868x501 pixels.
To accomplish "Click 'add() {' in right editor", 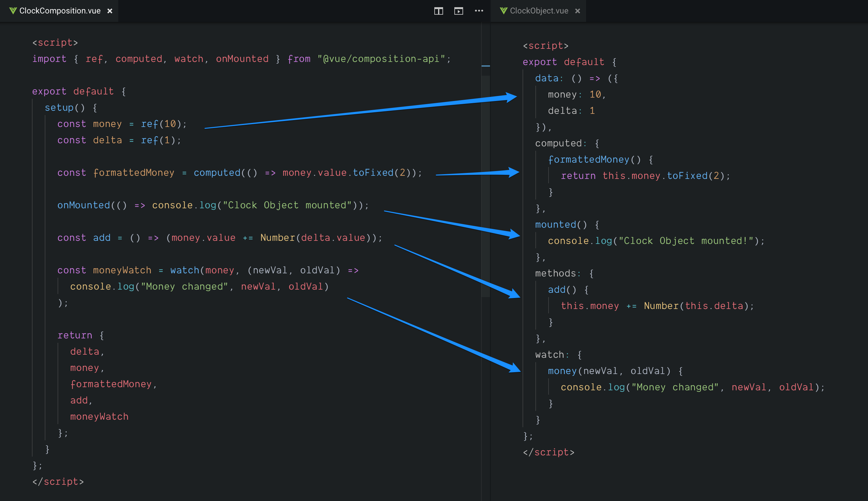I will (568, 289).
